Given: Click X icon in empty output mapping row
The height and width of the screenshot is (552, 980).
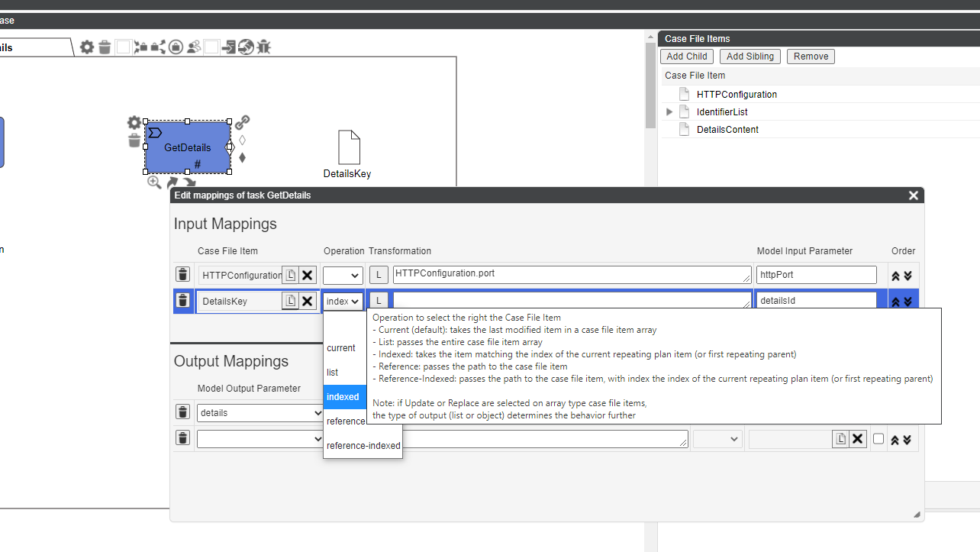Looking at the screenshot, I should (x=858, y=439).
